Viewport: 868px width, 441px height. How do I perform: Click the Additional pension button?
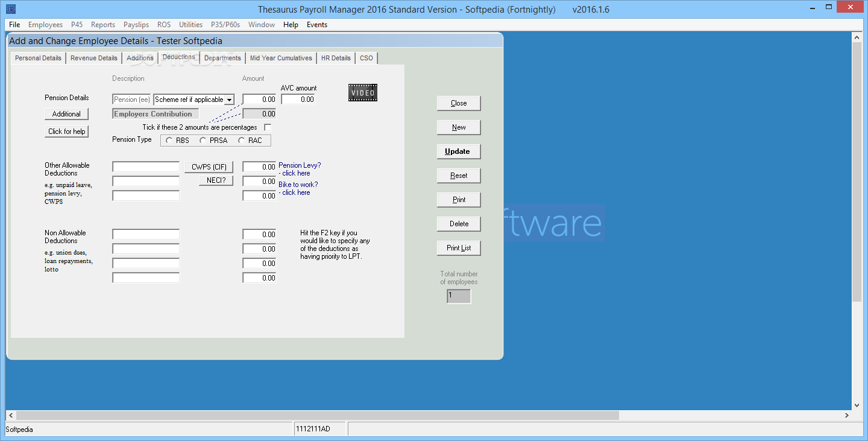point(66,114)
